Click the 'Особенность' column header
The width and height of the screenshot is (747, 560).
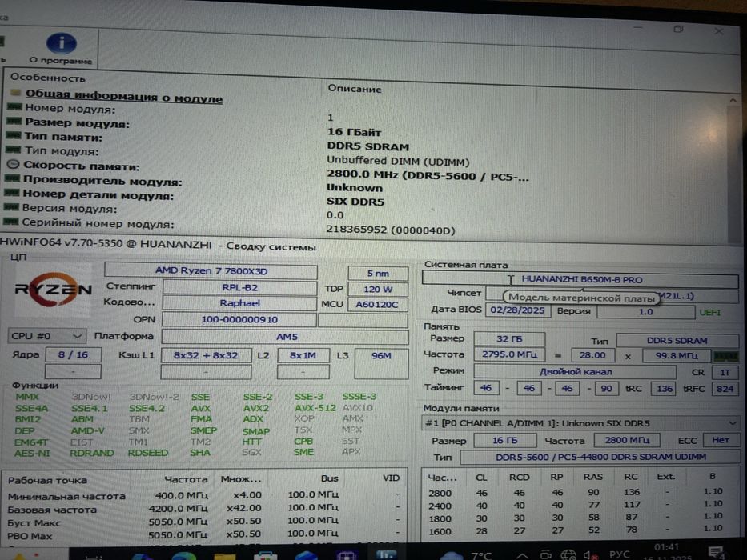tap(48, 77)
